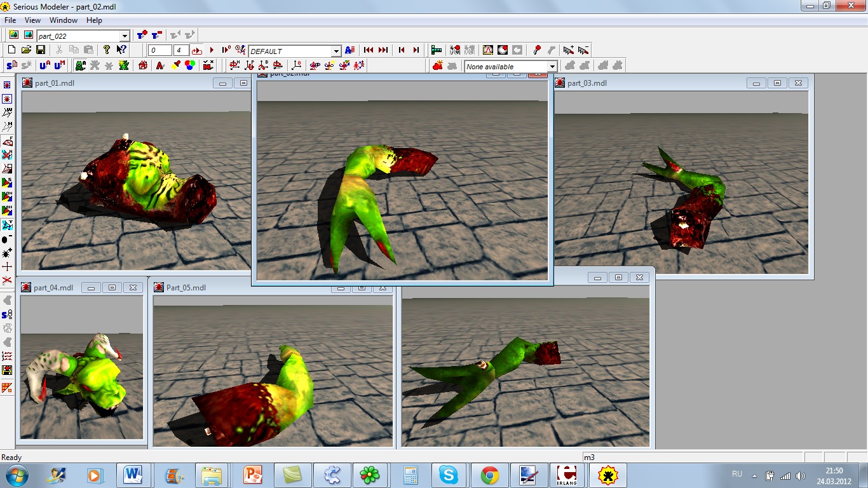Click the frame field showing 4
Viewport: 868px width, 488px height.
click(x=181, y=50)
